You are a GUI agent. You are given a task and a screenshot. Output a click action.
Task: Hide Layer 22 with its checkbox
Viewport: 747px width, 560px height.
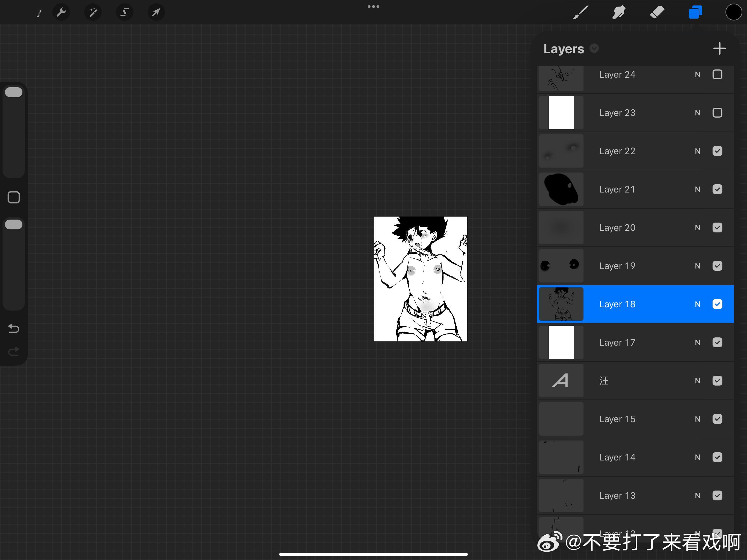click(717, 151)
